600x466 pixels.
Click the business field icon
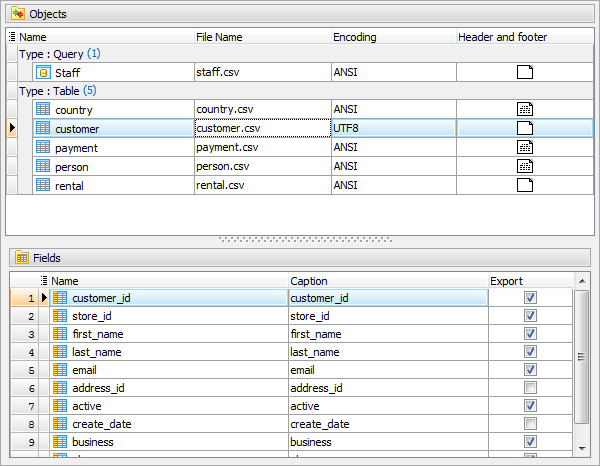[60, 442]
